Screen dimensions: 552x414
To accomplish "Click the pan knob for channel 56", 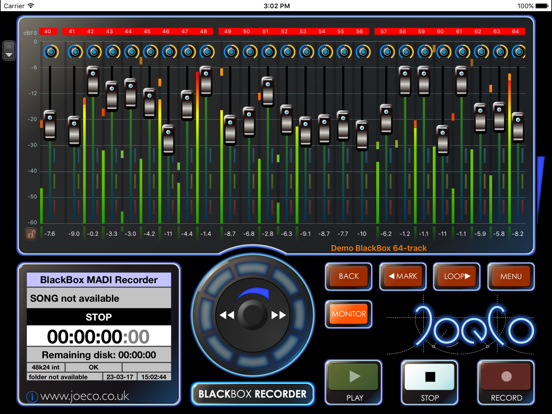I will [363, 52].
